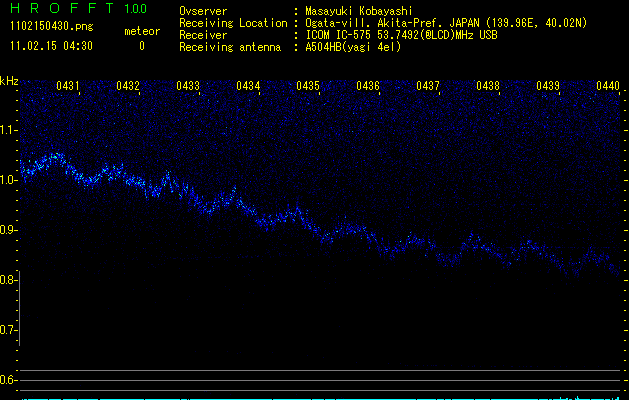Click the 0432 time marker
This screenshot has width=629, height=400.
128,86
